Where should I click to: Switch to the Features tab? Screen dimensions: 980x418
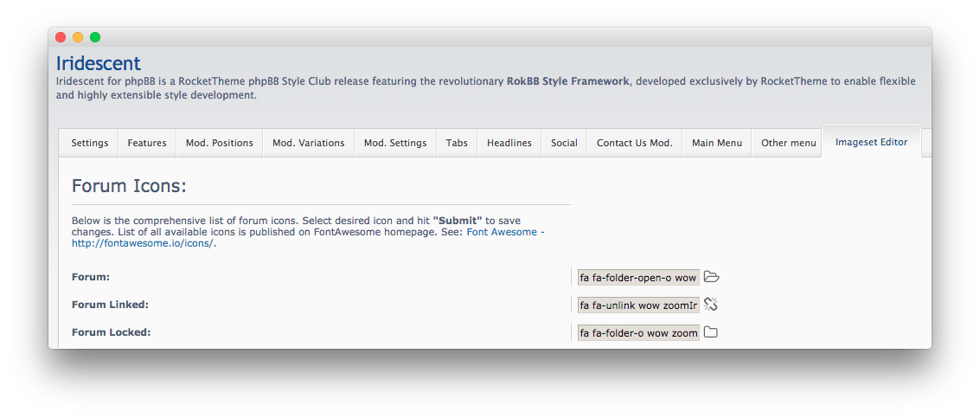pos(147,143)
